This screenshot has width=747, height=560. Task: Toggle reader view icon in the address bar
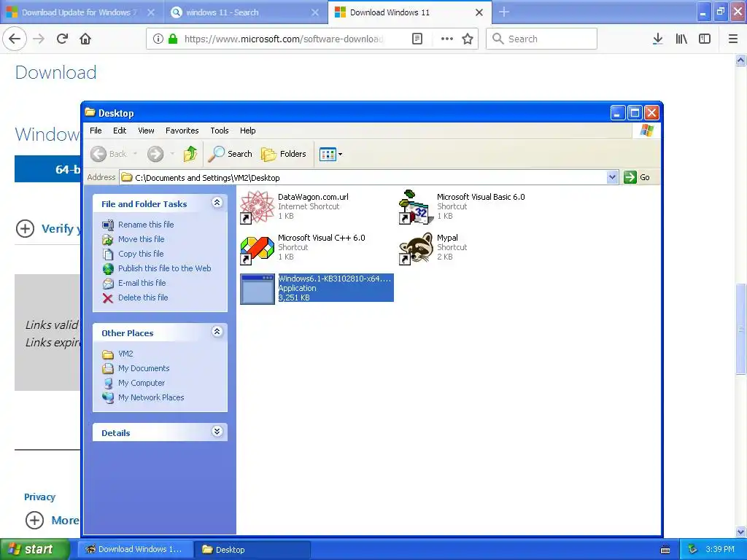click(417, 39)
